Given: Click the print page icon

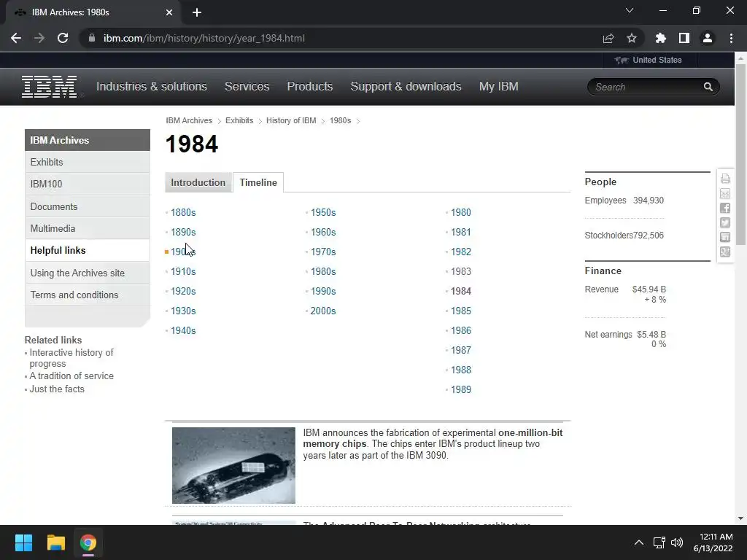Looking at the screenshot, I should tap(725, 179).
